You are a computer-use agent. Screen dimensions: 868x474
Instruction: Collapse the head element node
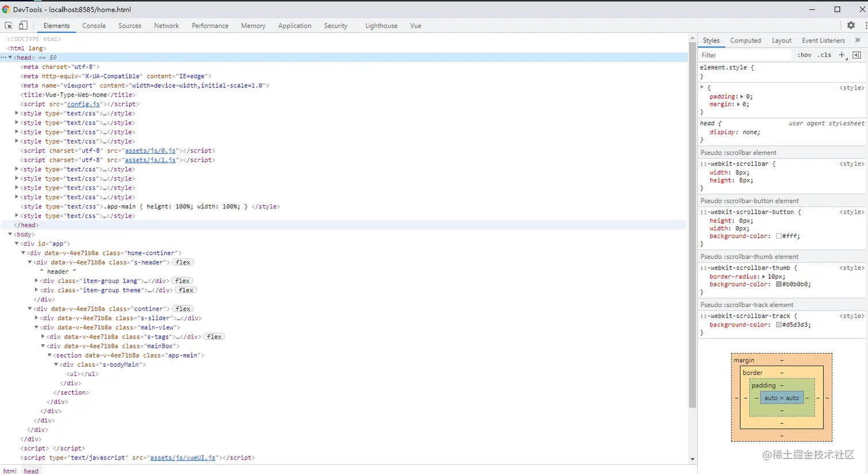point(10,57)
